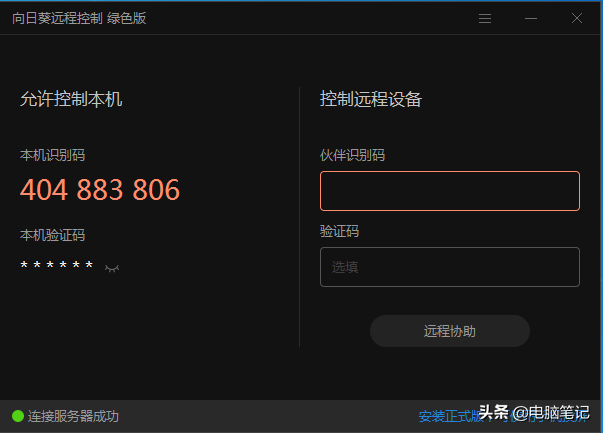Screen dimensions: 603x433
Task: Click the 控制远程设备 heading
Action: pyautogui.click(x=371, y=99)
